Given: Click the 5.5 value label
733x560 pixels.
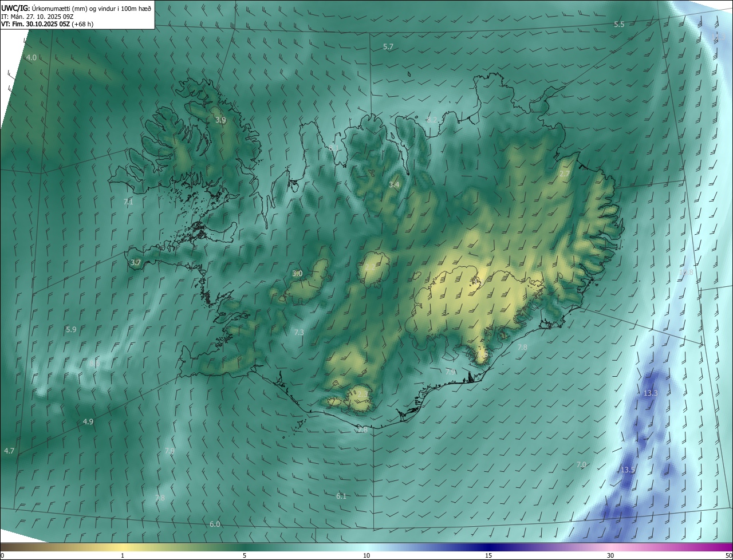Looking at the screenshot, I should click(619, 25).
